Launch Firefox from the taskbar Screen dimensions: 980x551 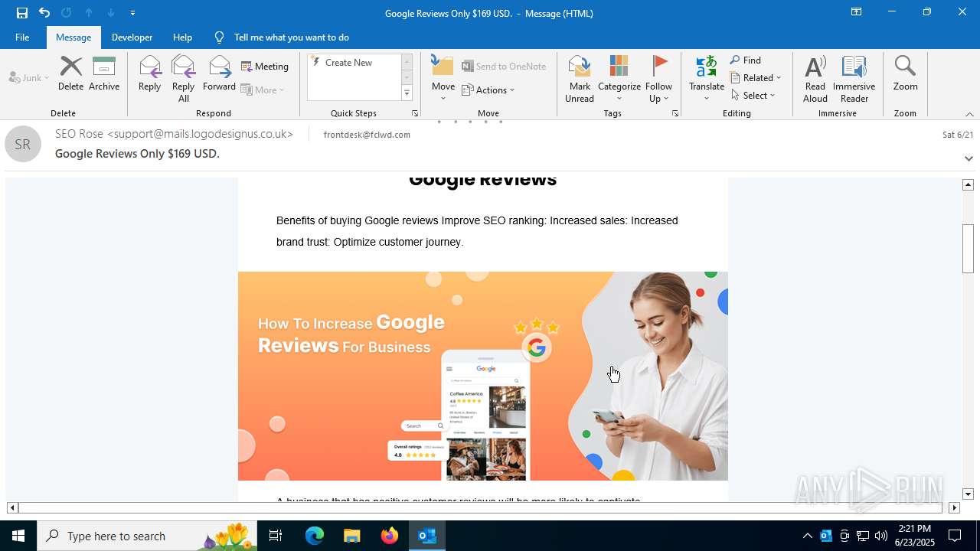(x=390, y=536)
